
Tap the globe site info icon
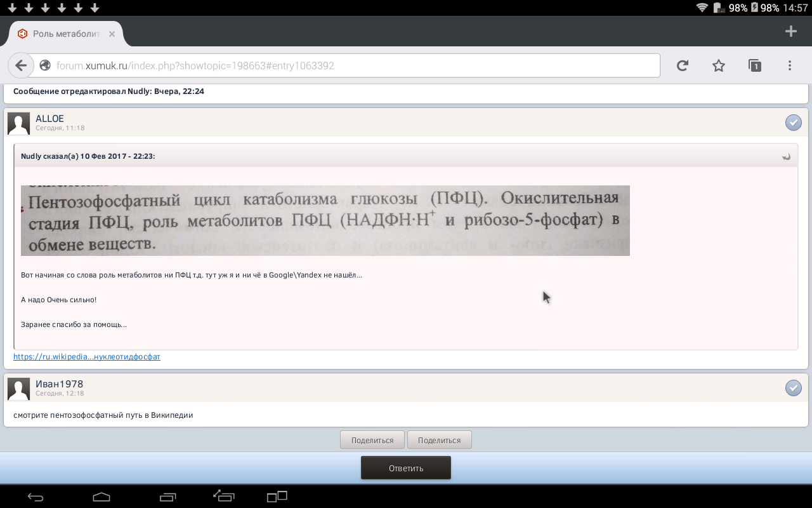tap(44, 65)
